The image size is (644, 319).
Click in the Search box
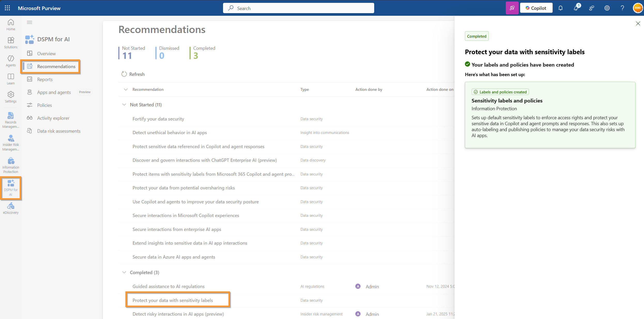[298, 8]
